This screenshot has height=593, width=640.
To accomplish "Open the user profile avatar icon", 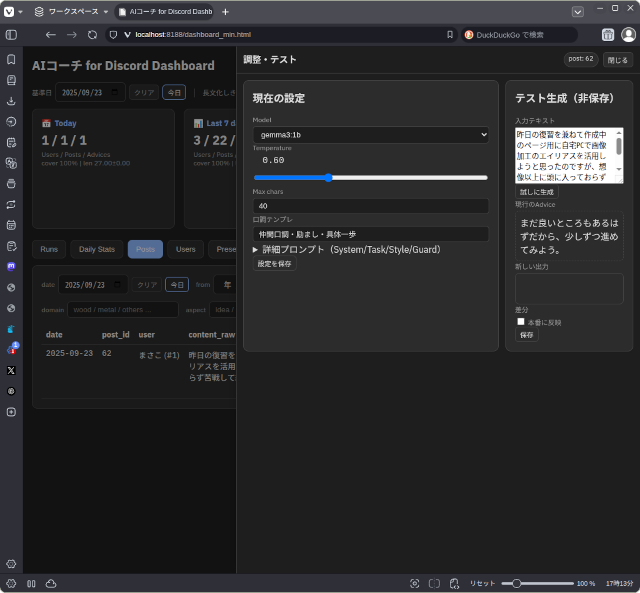I will point(628,34).
